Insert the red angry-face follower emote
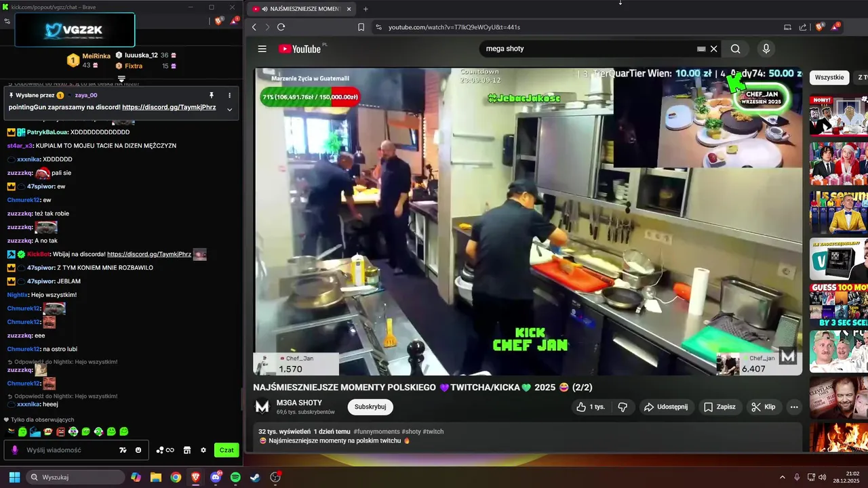The image size is (868, 488). pos(60,432)
